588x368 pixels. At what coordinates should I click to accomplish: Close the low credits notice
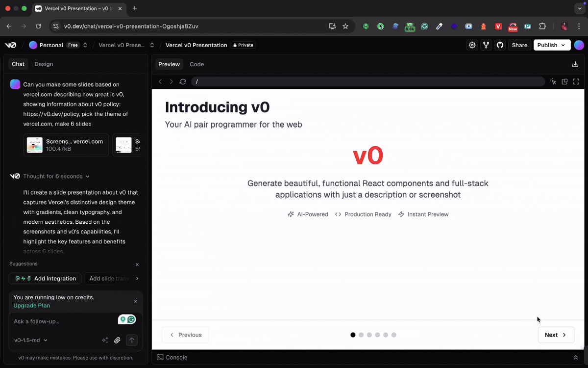[136, 301]
